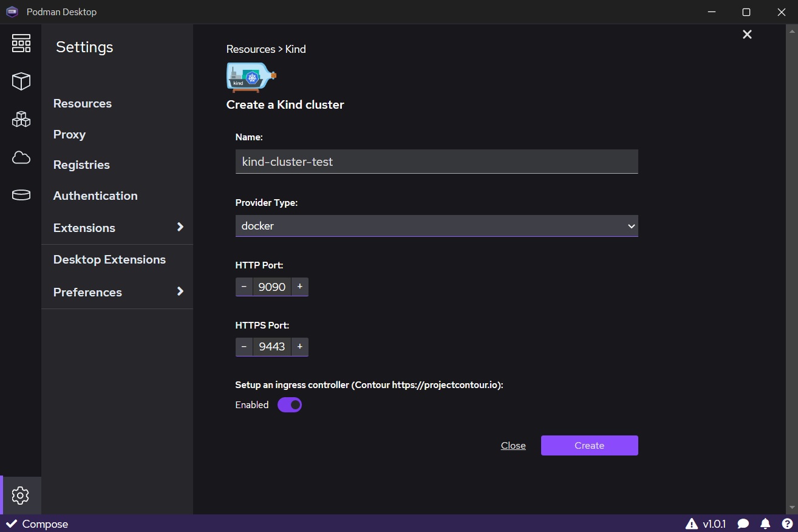Click the Create button
This screenshot has width=798, height=532.
pyautogui.click(x=589, y=445)
